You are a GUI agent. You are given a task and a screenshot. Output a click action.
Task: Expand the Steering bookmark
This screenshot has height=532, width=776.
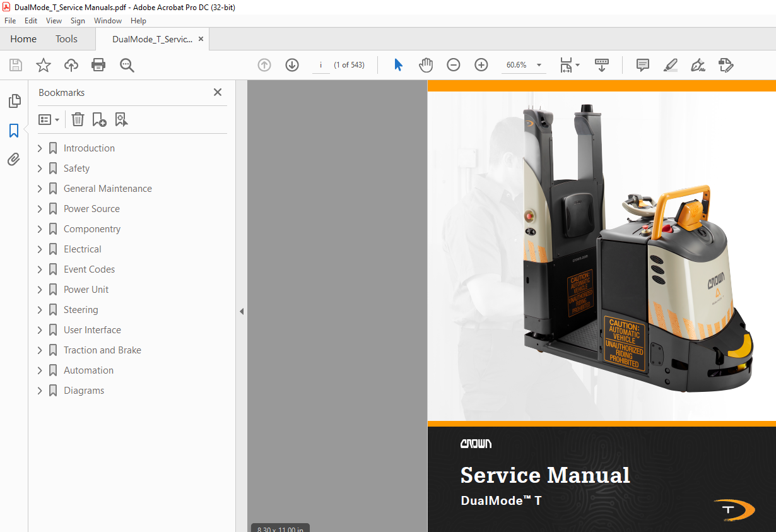[40, 310]
